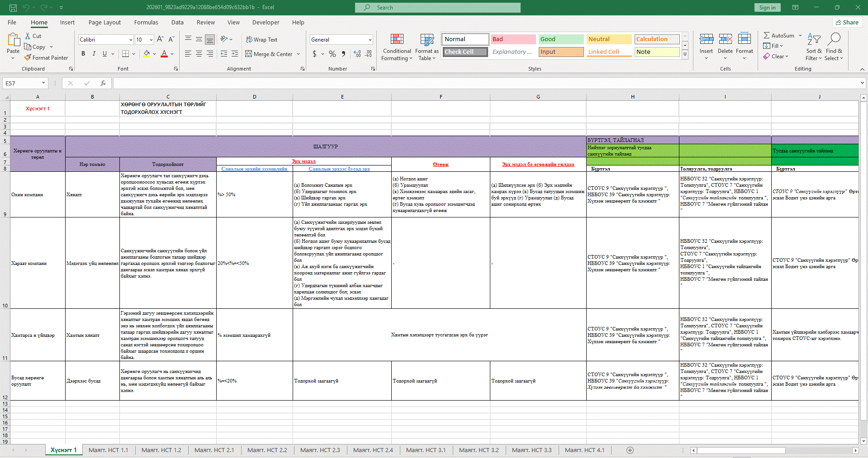The image size is (868, 458).
Task: Toggle Bold formatting
Action: [x=83, y=54]
